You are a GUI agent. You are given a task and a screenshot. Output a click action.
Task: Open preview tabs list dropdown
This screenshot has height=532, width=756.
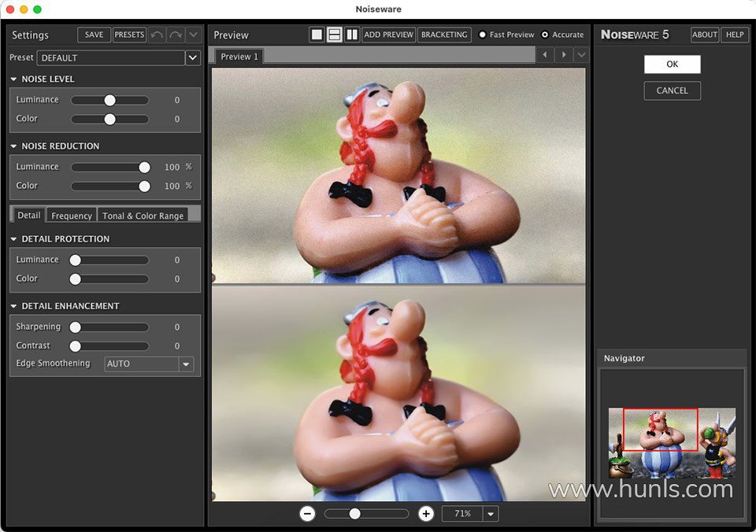point(581,55)
